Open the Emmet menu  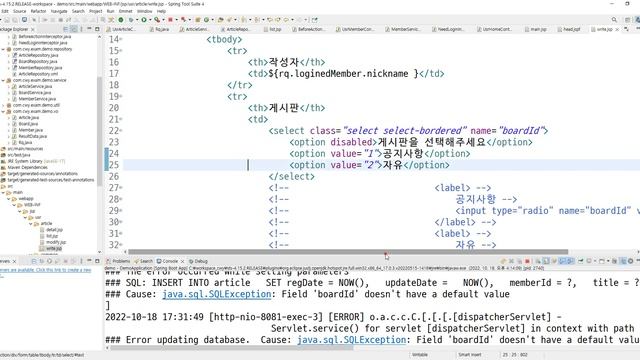(125, 11)
